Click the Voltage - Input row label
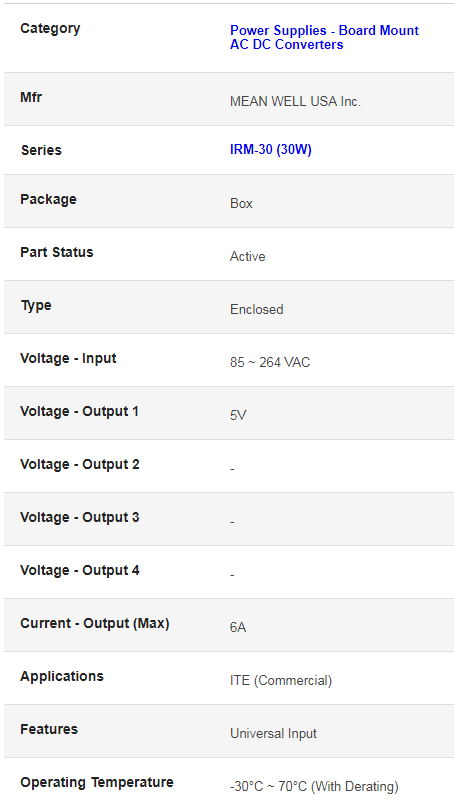The height and width of the screenshot is (800, 454). [x=68, y=359]
